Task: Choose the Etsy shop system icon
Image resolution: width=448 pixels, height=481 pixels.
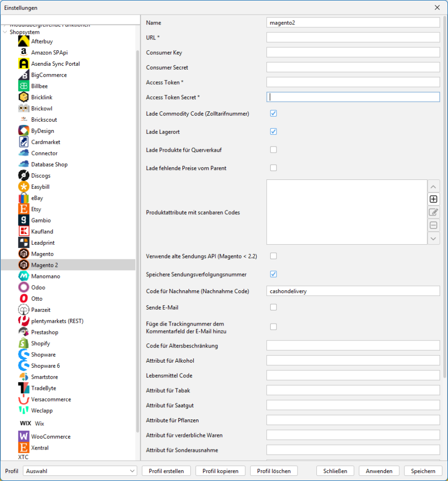Action: [24, 209]
